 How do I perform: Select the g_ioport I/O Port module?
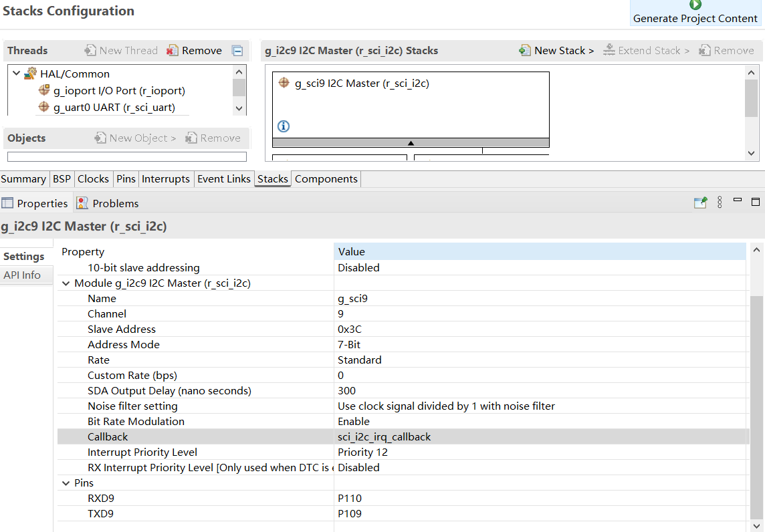pos(118,90)
